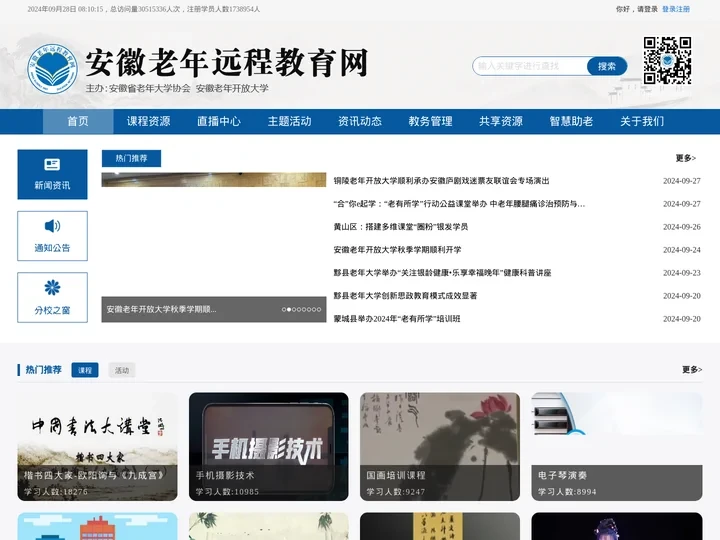720x540 pixels.
Task: Open 智慧助老 in navigation
Action: click(572, 121)
